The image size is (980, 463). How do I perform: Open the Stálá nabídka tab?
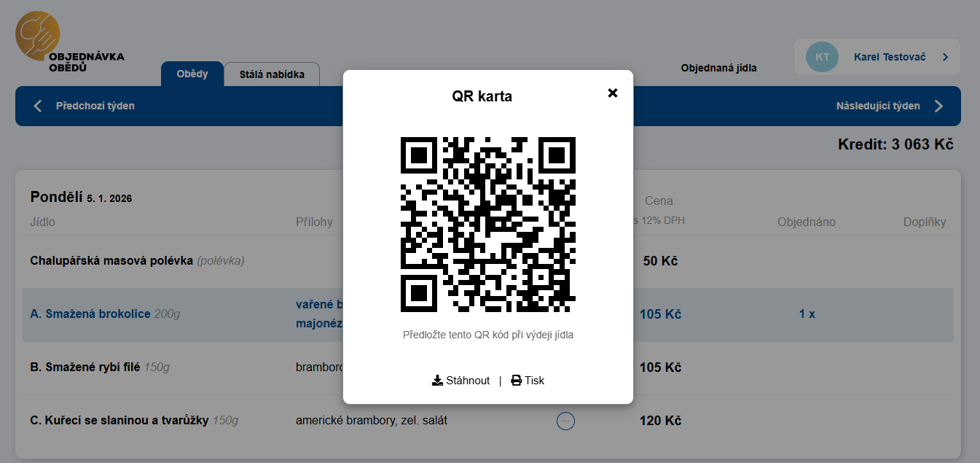[272, 74]
